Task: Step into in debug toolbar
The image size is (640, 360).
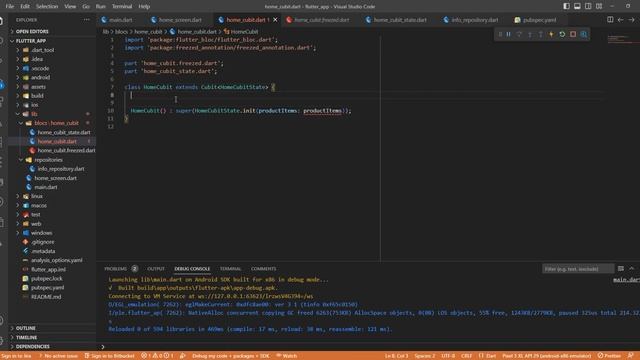Action: 530,35
